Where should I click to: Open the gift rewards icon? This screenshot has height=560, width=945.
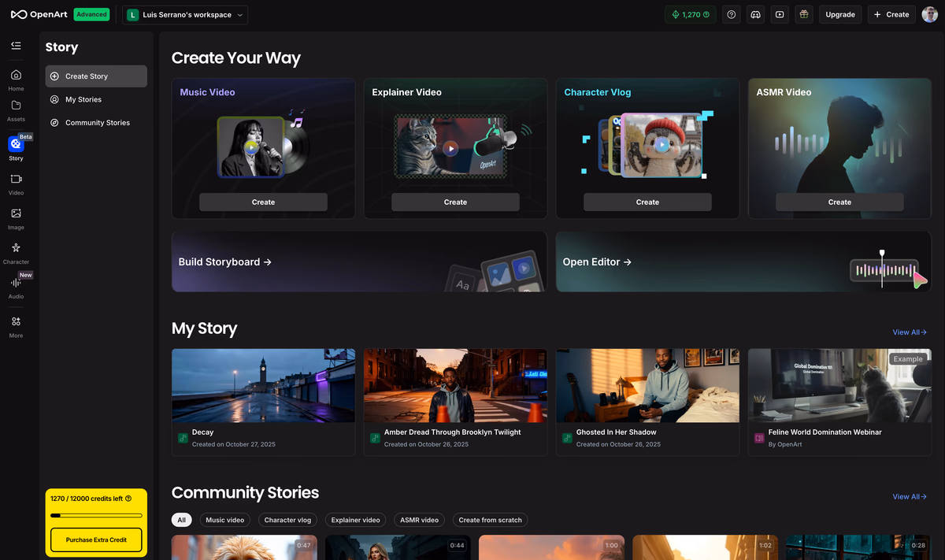(804, 14)
